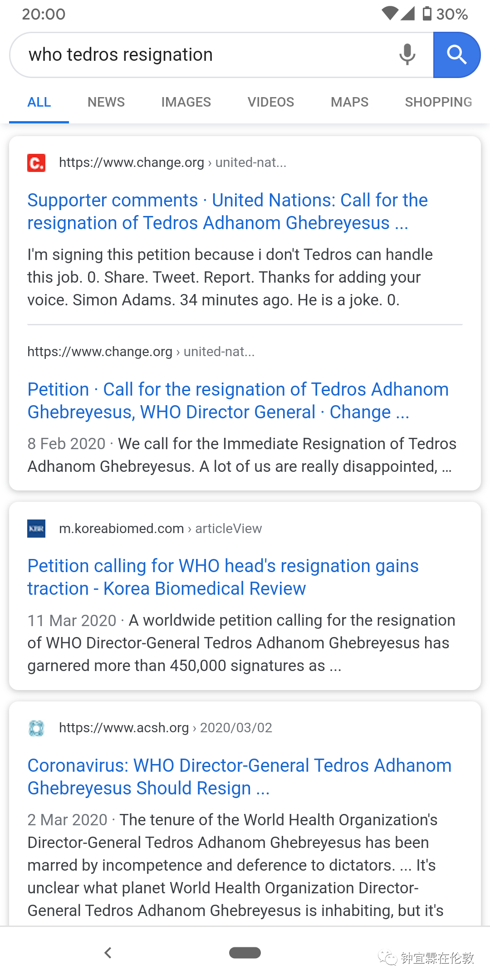The height and width of the screenshot is (980, 490).
Task: Switch to the NEWS tab
Action: (106, 102)
